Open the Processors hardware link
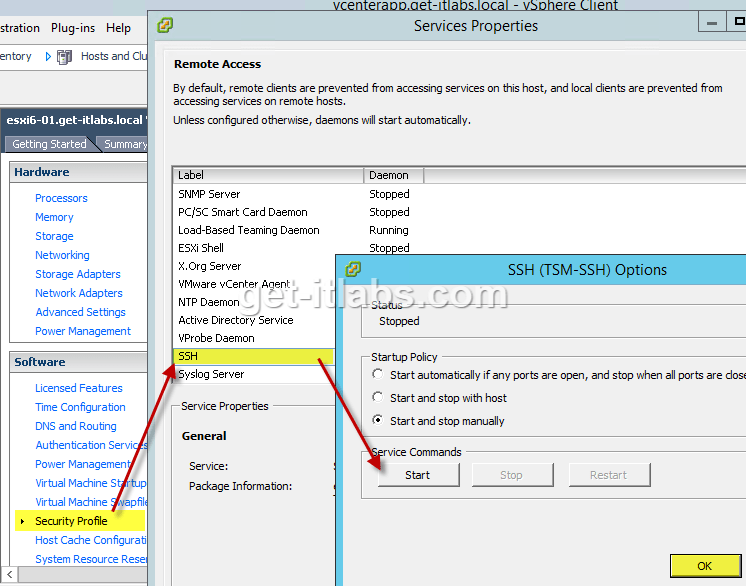Viewport: 746px width, 586px height. click(61, 198)
